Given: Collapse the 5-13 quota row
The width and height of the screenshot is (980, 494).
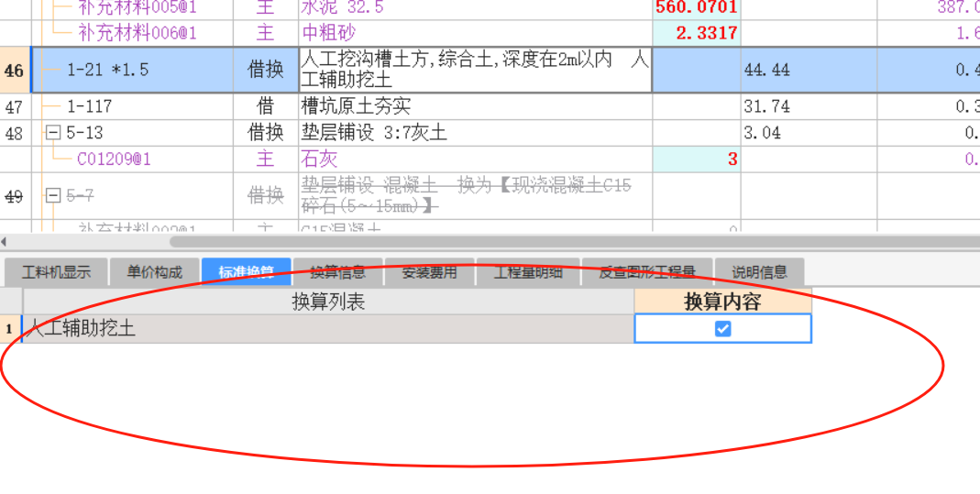Looking at the screenshot, I should [53, 132].
